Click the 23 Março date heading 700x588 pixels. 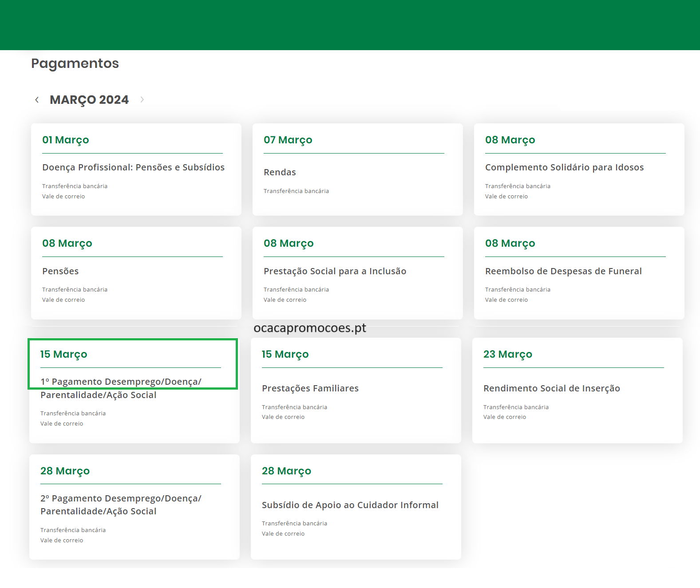tap(507, 354)
